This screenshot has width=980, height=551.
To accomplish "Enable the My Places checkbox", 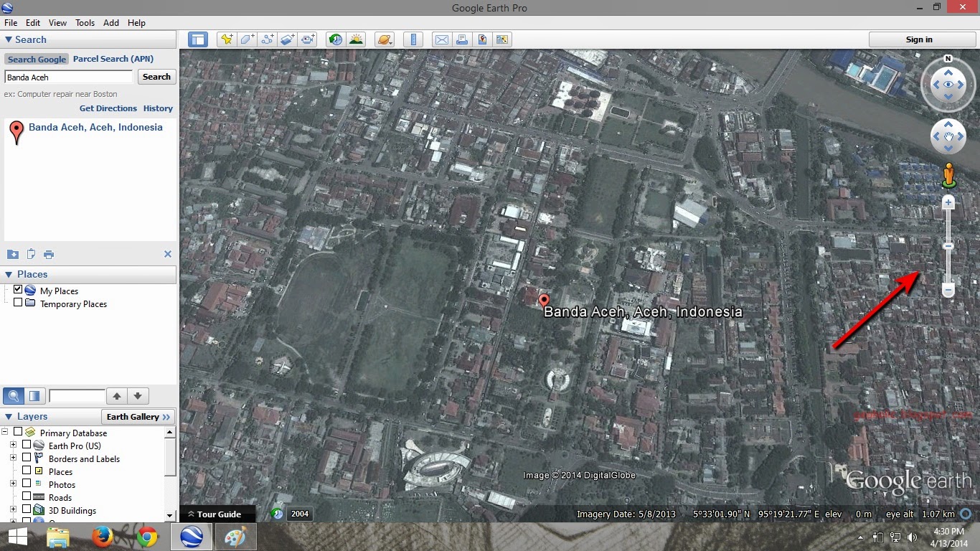I will [17, 291].
